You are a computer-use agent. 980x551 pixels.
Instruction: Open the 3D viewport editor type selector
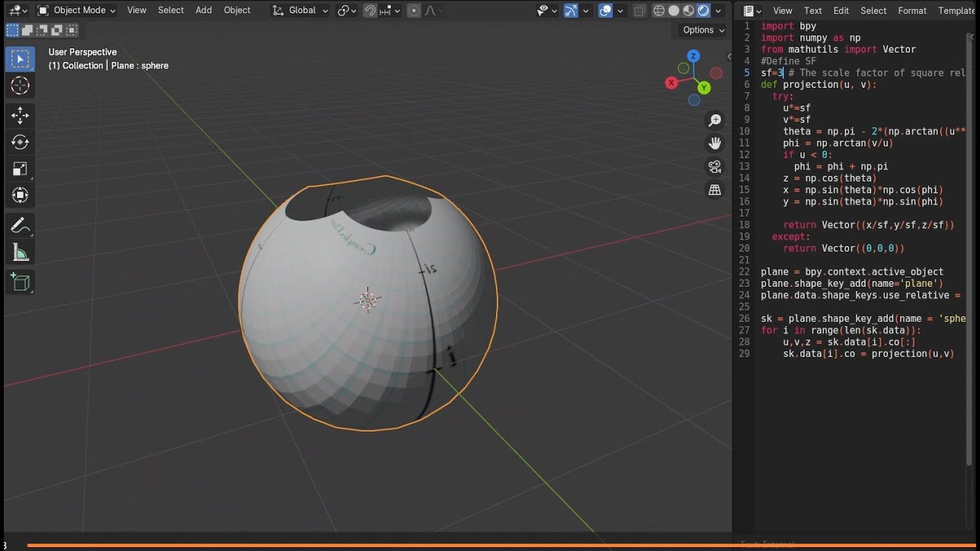[x=18, y=10]
